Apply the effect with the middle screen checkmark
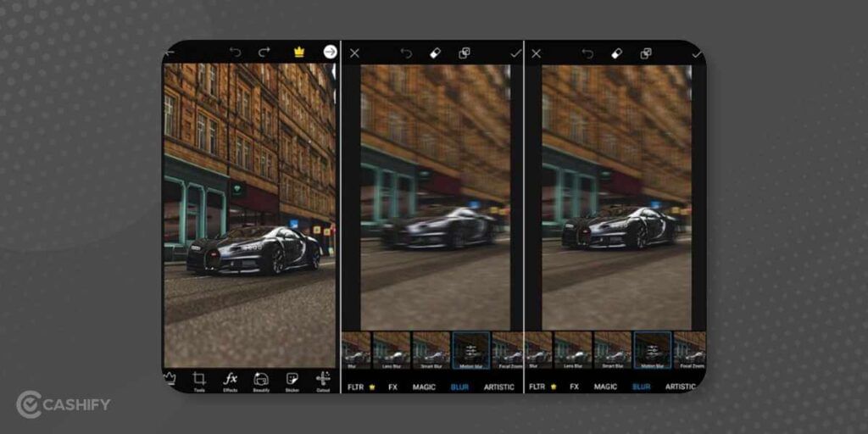 515,53
